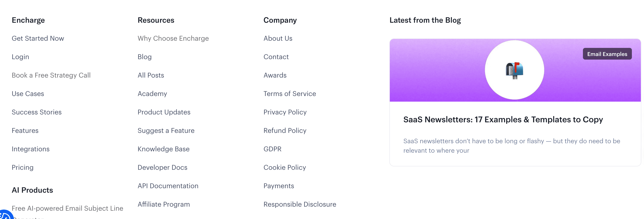
Task: View the API Documentation link
Action: pyautogui.click(x=168, y=186)
